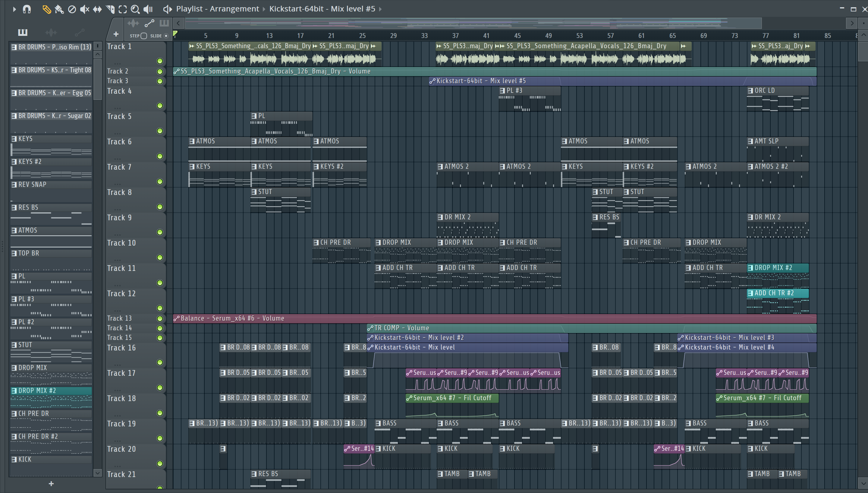Jump to bar 33 on the ruler

point(424,36)
